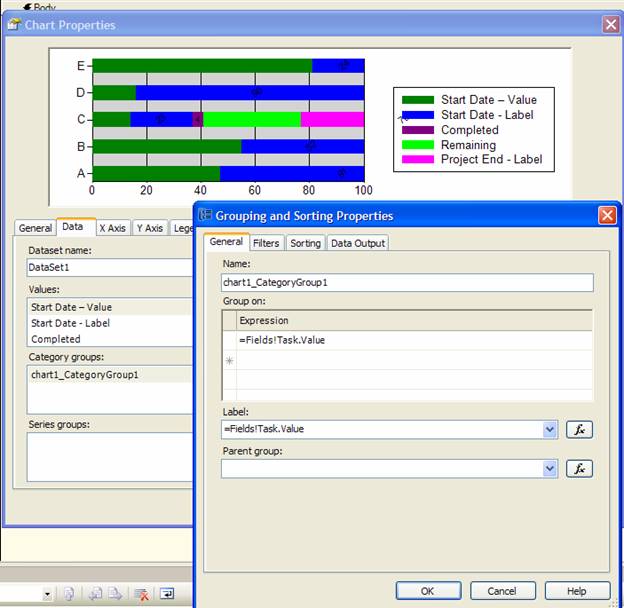Select 'Start Date - Label' in Values list
This screenshot has height=608, width=624.
coord(111,323)
